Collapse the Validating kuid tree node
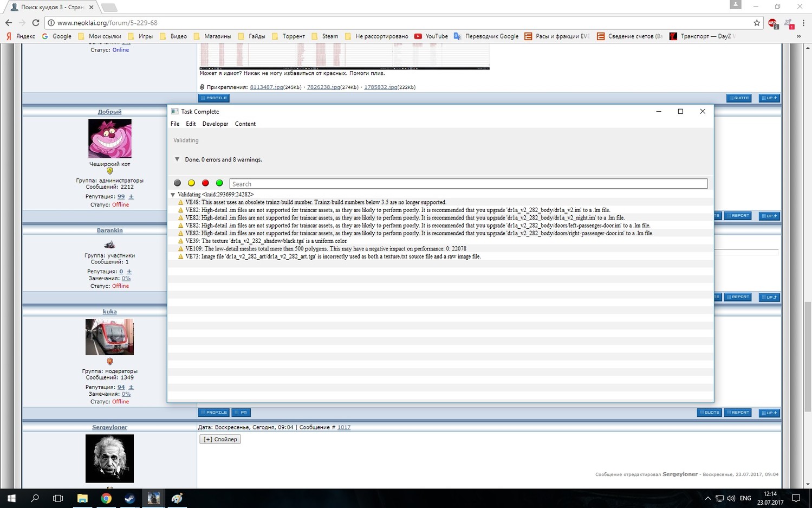812x508 pixels. [173, 195]
